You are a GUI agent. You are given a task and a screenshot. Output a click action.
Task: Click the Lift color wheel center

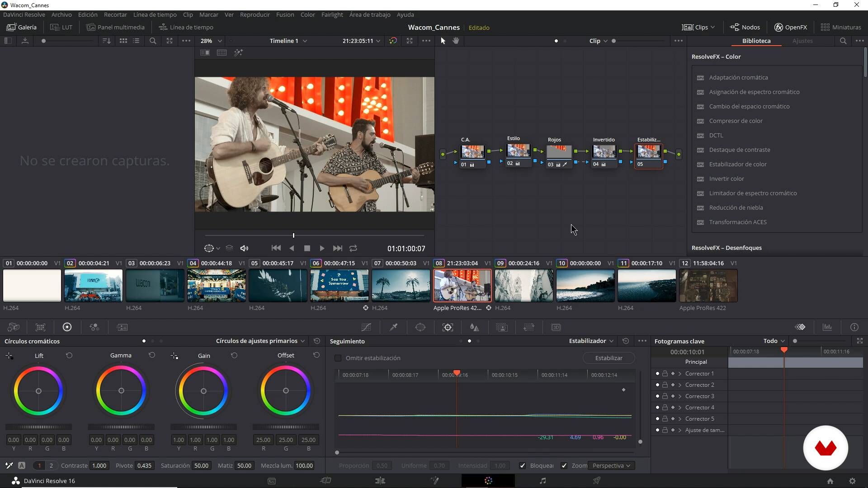tap(38, 391)
